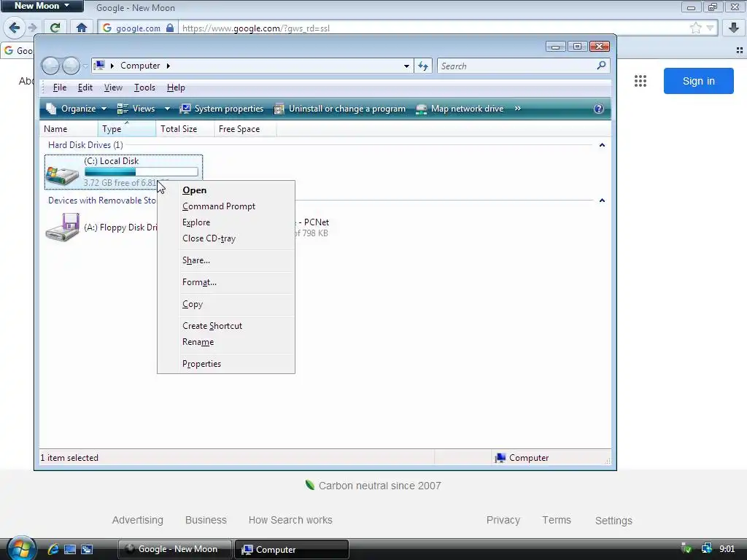
Task: Open the Edit menu
Action: pyautogui.click(x=85, y=87)
